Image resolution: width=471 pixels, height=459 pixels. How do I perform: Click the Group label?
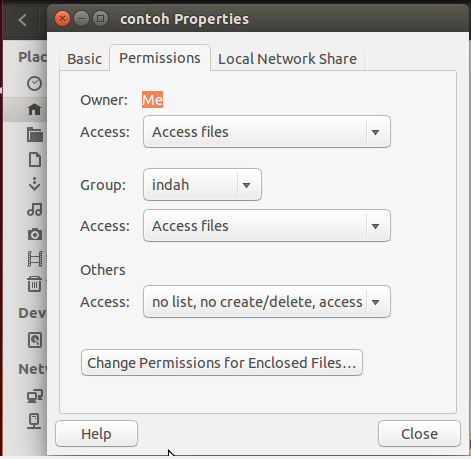click(103, 185)
